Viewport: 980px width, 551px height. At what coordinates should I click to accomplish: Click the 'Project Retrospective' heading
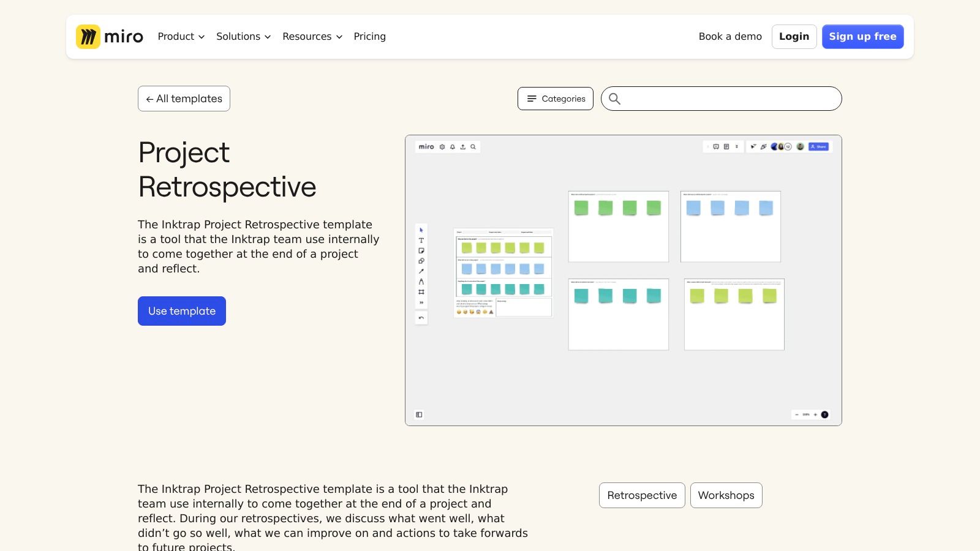pyautogui.click(x=227, y=170)
